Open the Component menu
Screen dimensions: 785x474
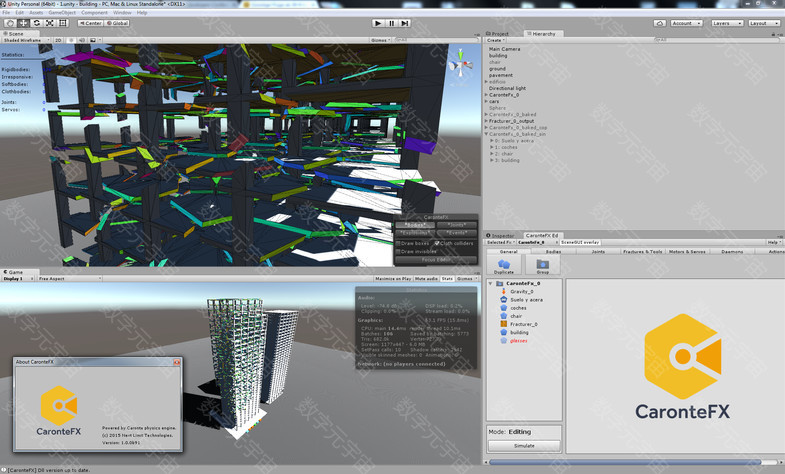[94, 13]
